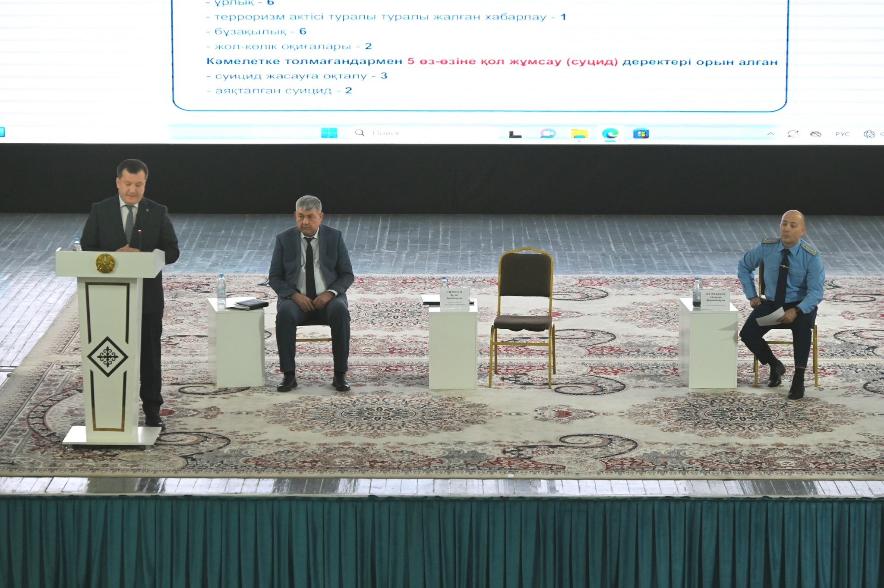
Task: Click the magnifier icon in taskbar search
Action: [x=359, y=133]
